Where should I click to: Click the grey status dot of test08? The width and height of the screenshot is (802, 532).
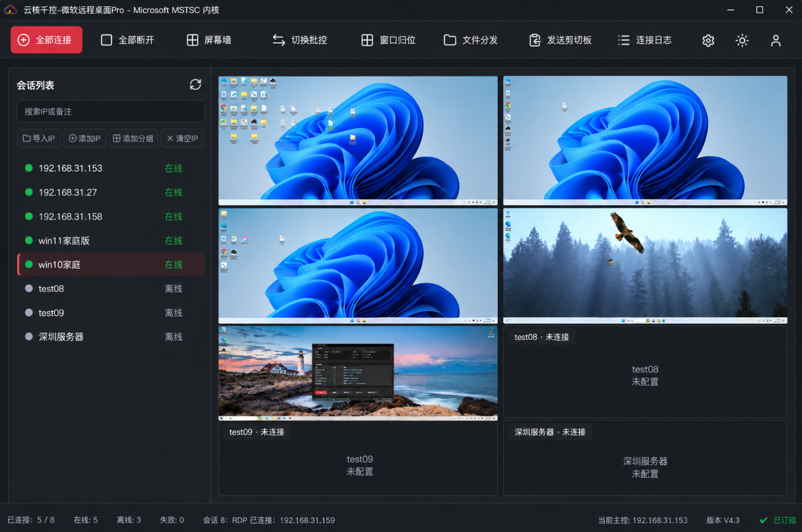[29, 289]
